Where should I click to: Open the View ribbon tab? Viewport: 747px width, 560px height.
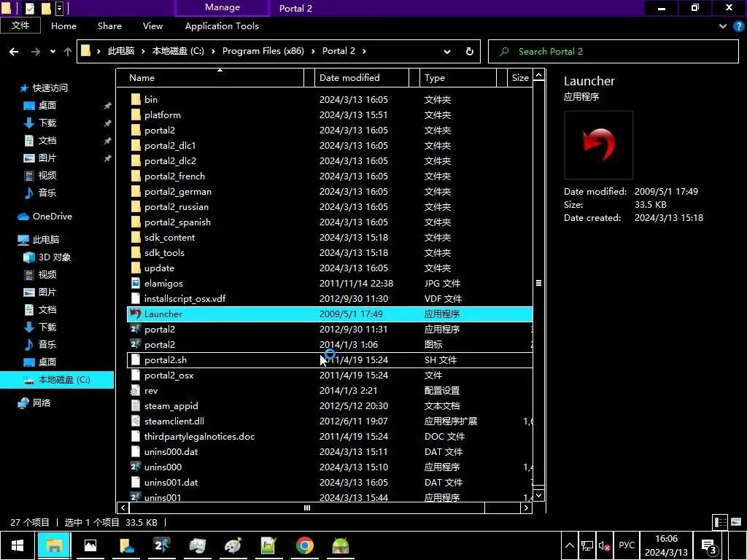152,26
